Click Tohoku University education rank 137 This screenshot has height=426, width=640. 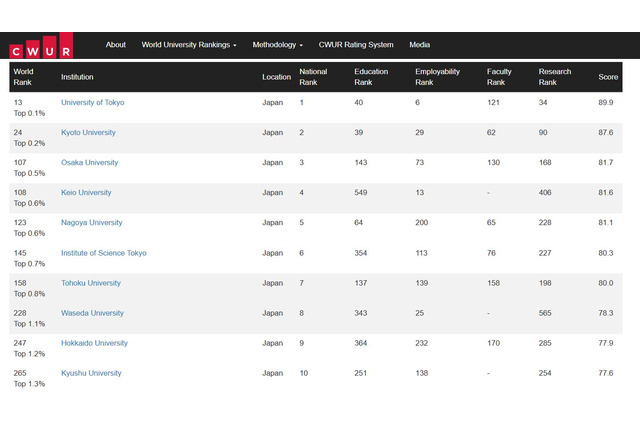pos(361,283)
